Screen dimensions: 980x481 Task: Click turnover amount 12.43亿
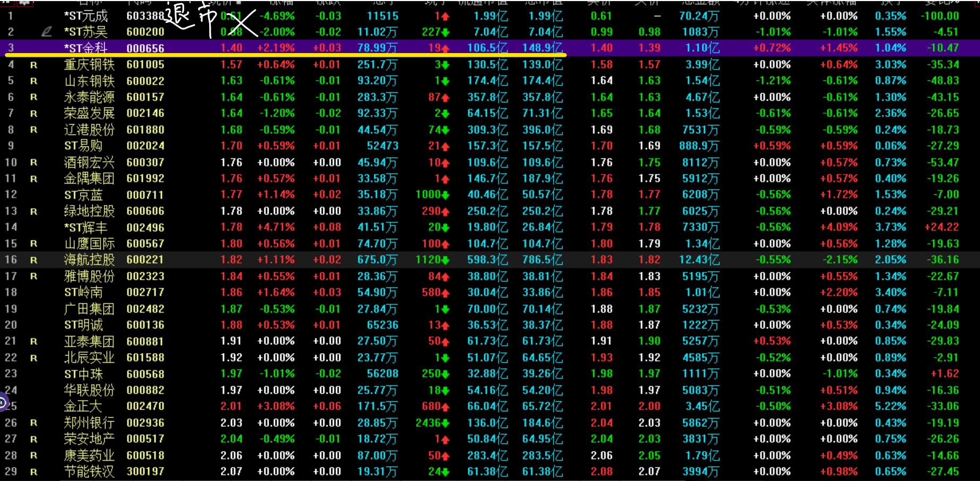699,260
